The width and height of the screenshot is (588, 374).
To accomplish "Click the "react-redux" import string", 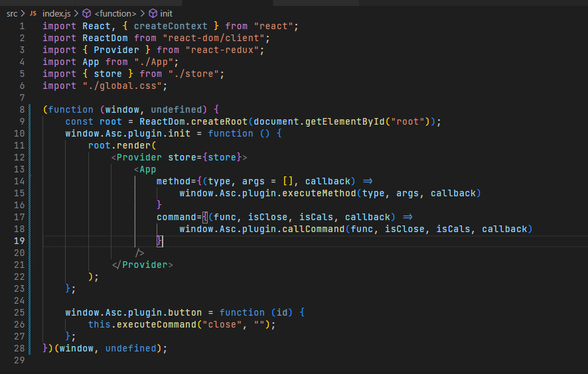I will (222, 50).
